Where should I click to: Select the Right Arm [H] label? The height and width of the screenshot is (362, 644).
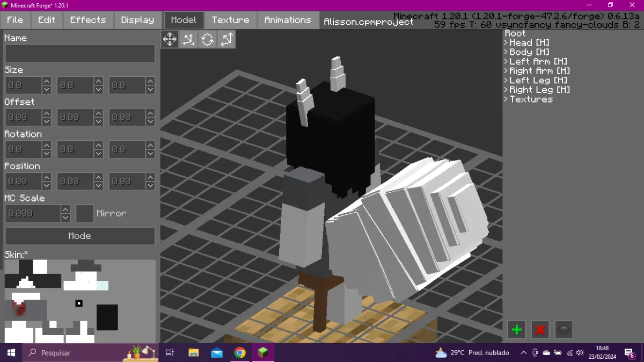539,71
